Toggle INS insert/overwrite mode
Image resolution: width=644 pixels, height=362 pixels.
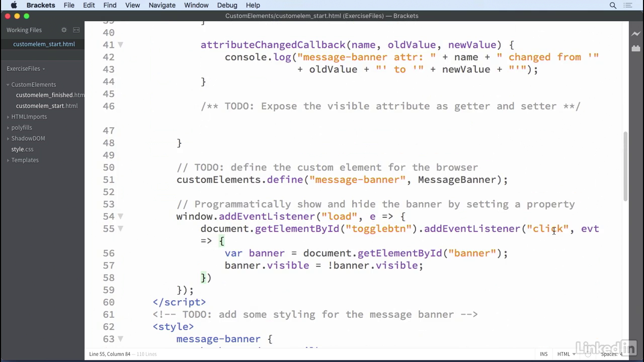[x=544, y=354]
